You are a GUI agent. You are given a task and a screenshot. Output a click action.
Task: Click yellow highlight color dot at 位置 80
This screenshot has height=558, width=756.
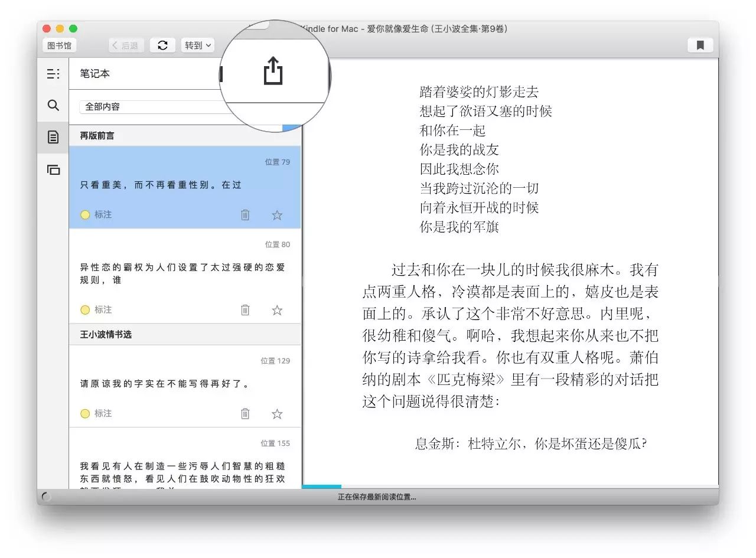(85, 310)
